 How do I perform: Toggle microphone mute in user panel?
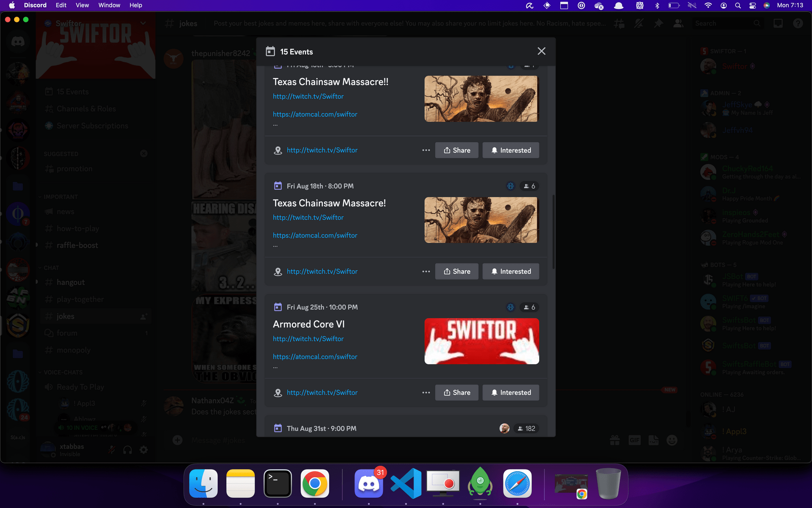click(111, 450)
